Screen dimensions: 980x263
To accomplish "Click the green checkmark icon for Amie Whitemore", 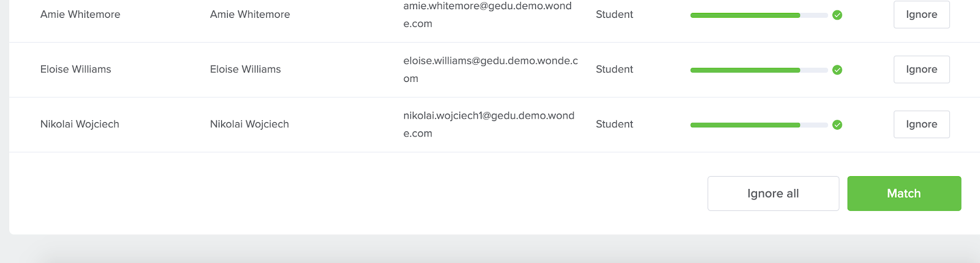I will (837, 15).
